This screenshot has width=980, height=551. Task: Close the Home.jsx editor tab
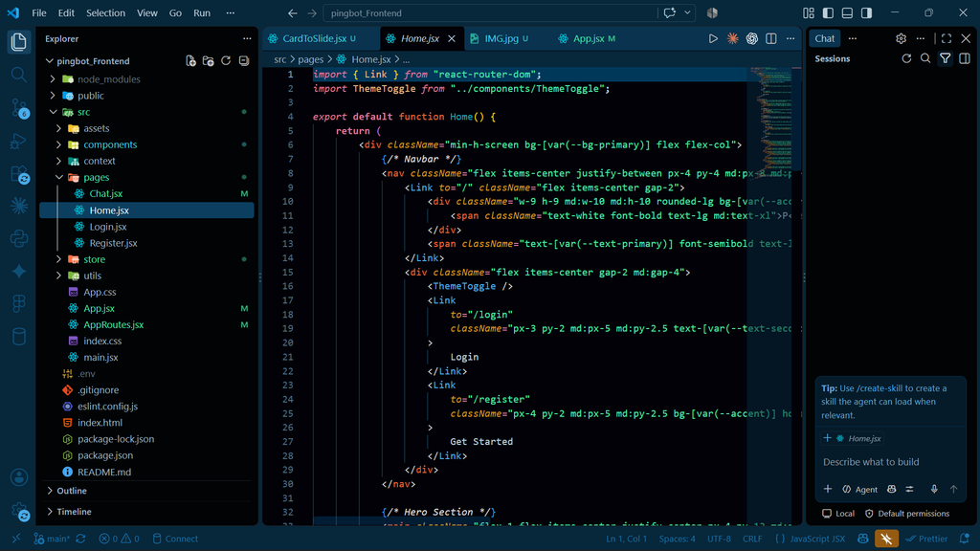pyautogui.click(x=452, y=38)
